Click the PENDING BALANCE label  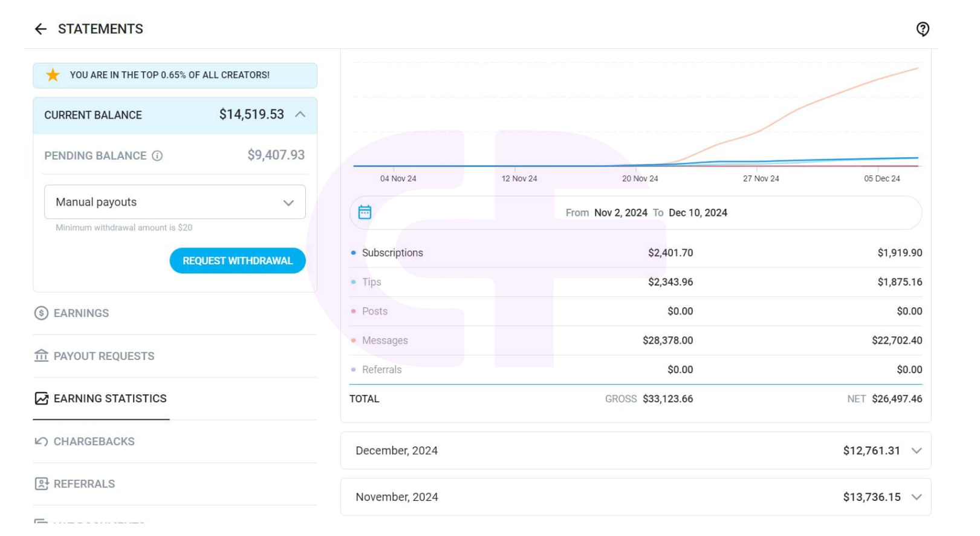click(96, 155)
